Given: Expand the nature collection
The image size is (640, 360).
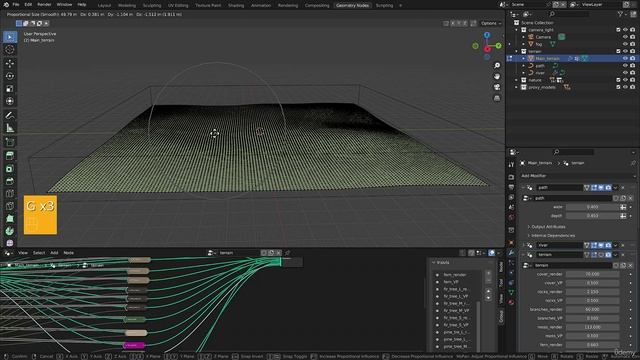Looking at the screenshot, I should coord(517,80).
